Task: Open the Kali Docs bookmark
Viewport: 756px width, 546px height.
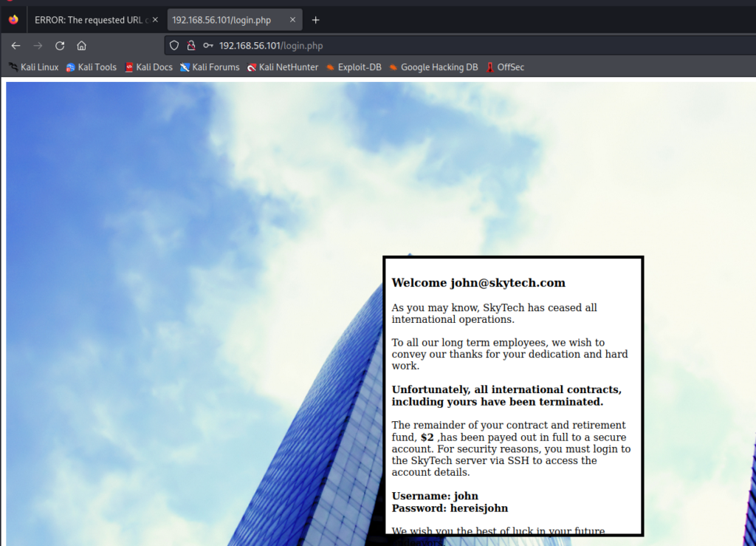Action: pyautogui.click(x=148, y=67)
